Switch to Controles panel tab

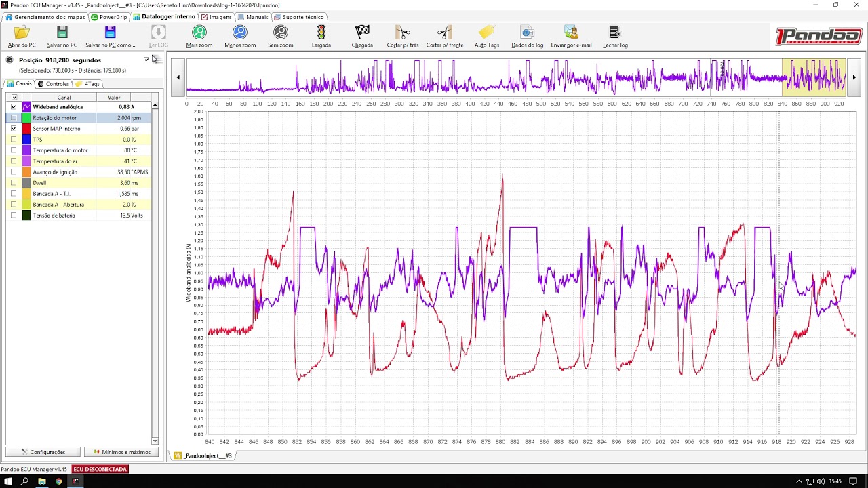tap(54, 84)
